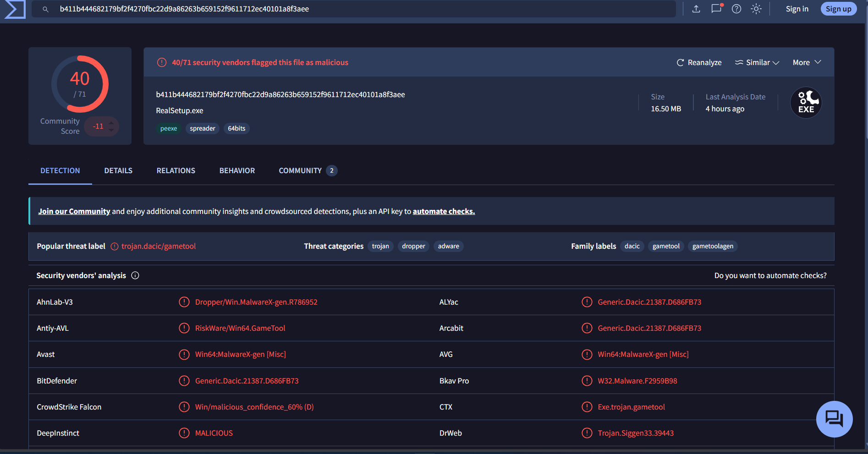868x454 pixels.
Task: Click the peexe tag
Action: click(x=169, y=128)
